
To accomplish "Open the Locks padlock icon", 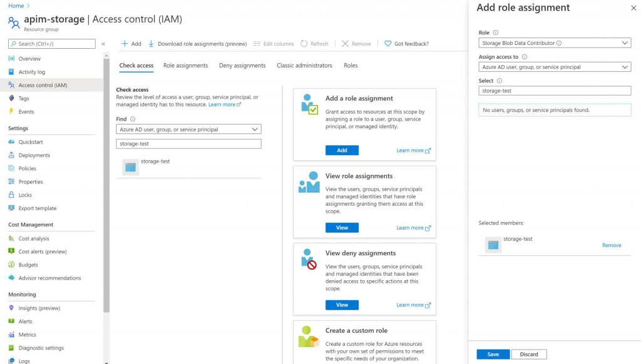I will (x=11, y=195).
